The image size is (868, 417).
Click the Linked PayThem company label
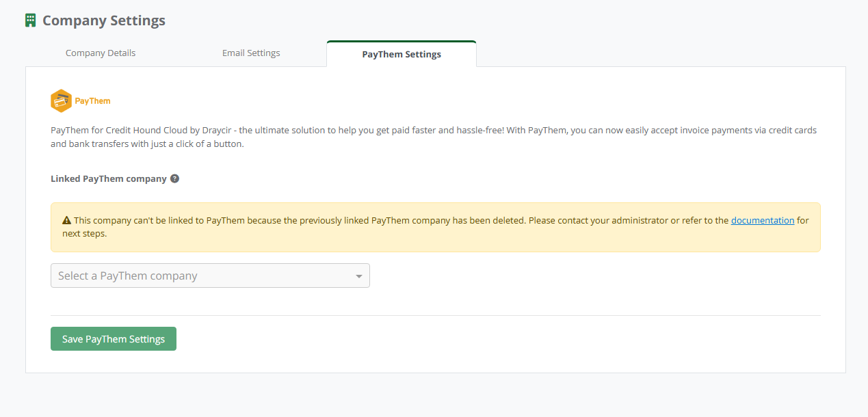[x=109, y=178]
